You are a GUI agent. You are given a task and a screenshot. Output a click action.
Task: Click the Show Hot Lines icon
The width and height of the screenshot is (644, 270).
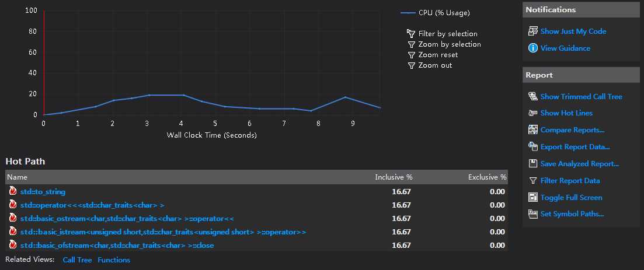532,113
